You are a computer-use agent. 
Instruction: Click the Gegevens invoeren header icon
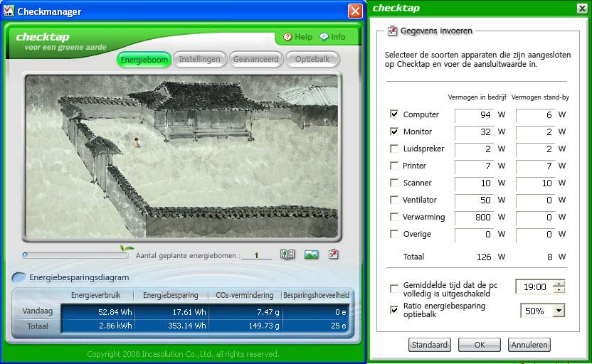(x=392, y=30)
